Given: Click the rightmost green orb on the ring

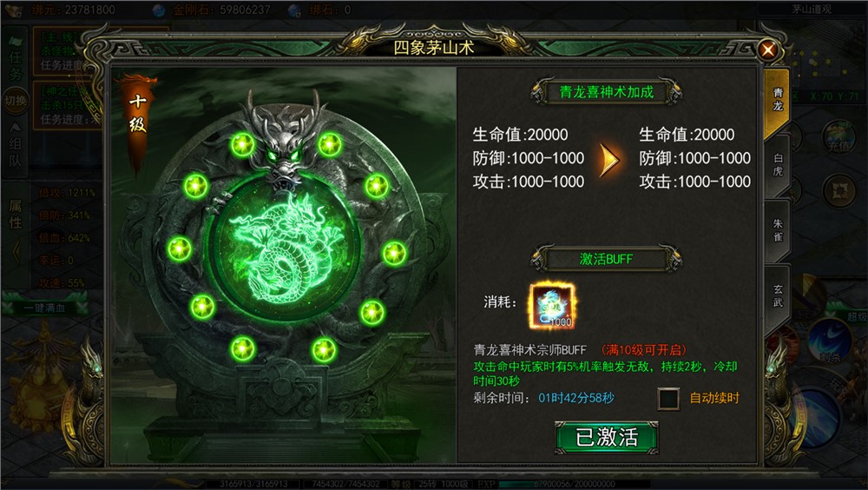Looking at the screenshot, I should pos(394,254).
